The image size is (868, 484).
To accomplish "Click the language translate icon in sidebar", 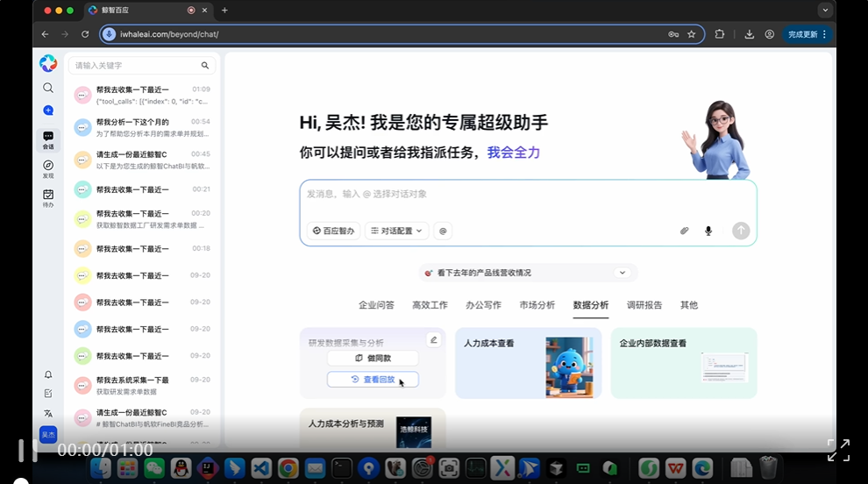I will pyautogui.click(x=48, y=413).
